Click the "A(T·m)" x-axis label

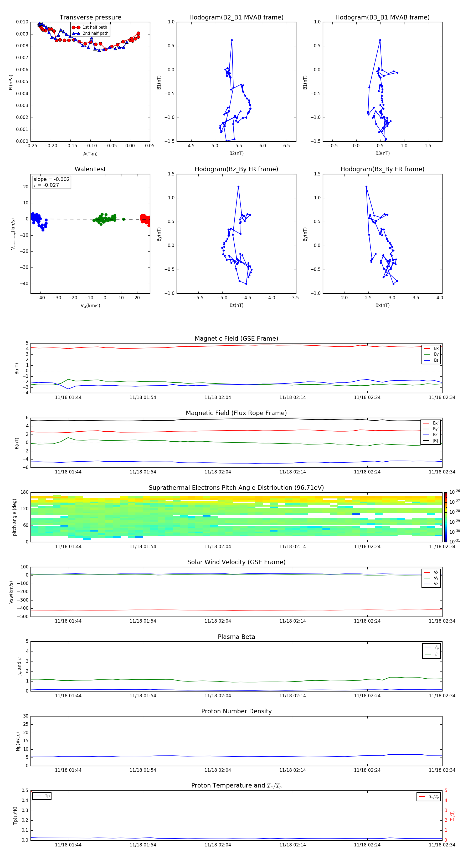pyautogui.click(x=90, y=154)
